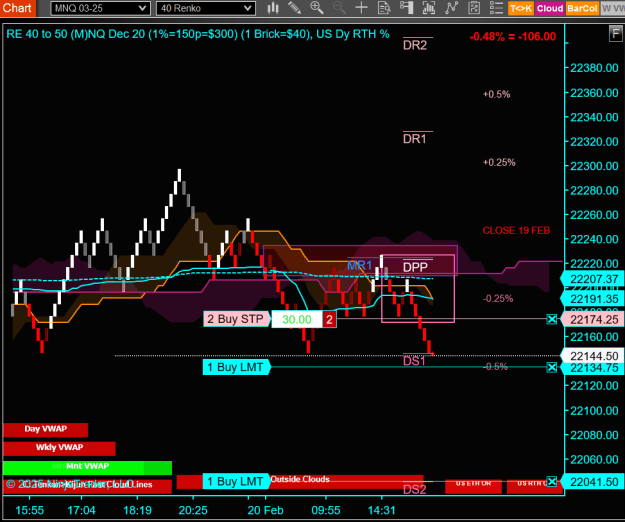This screenshot has height=522, width=625.
Task: Click the 14:31 time axis label
Action: click(381, 510)
